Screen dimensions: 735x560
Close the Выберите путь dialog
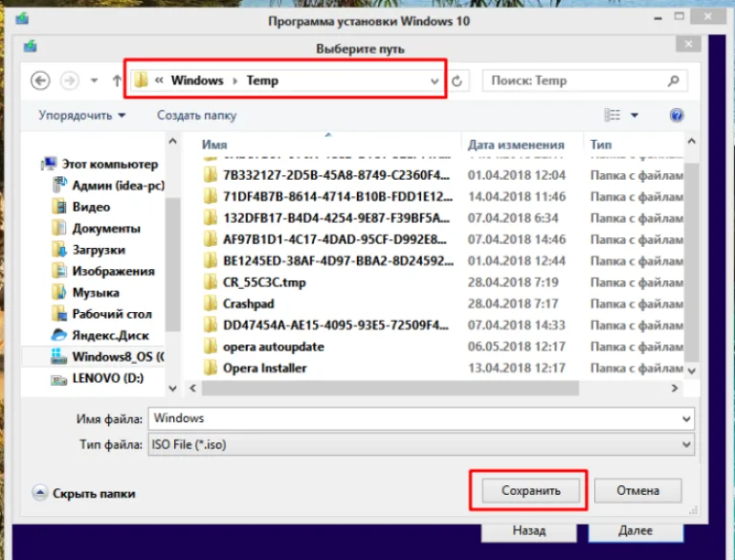coord(689,44)
